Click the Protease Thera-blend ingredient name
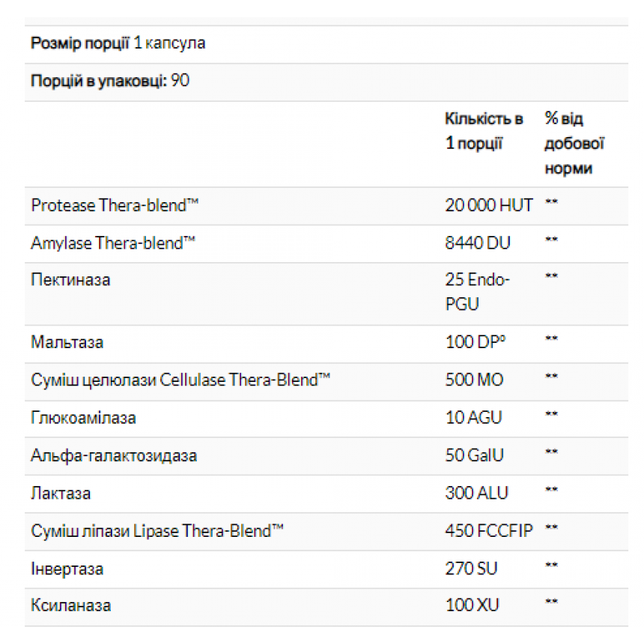The width and height of the screenshot is (644, 644). (x=115, y=205)
